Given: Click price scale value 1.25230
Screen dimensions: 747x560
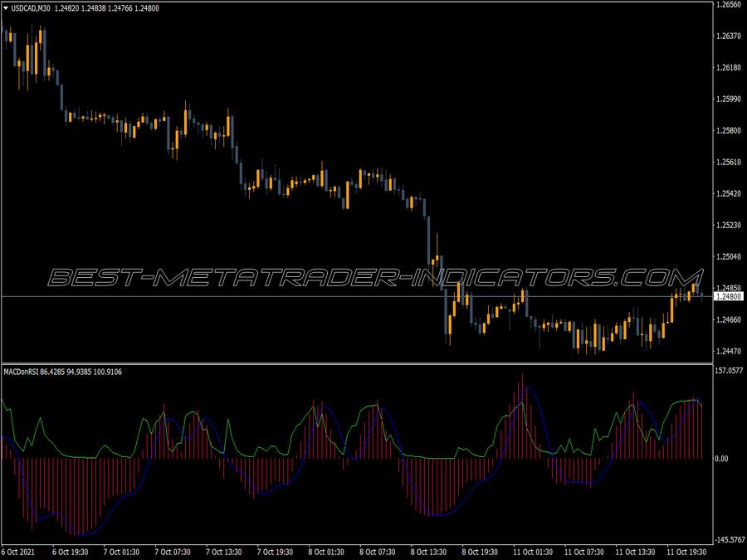Looking at the screenshot, I should (729, 225).
